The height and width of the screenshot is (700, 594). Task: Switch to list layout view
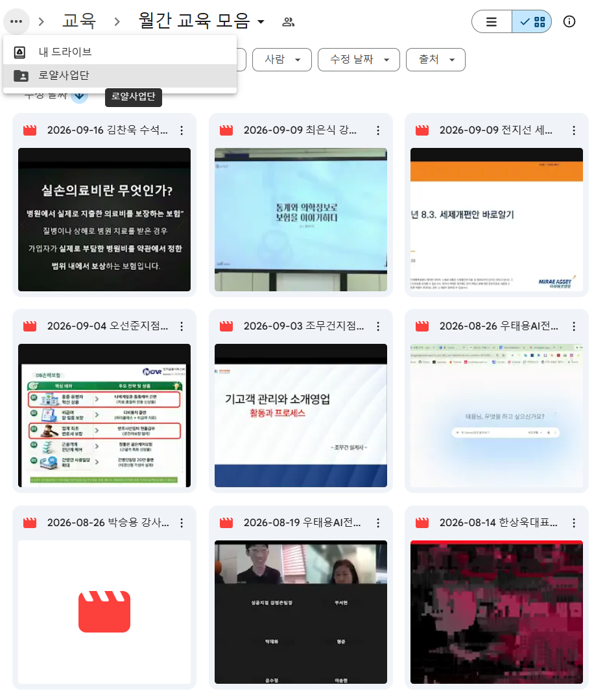[x=492, y=21]
